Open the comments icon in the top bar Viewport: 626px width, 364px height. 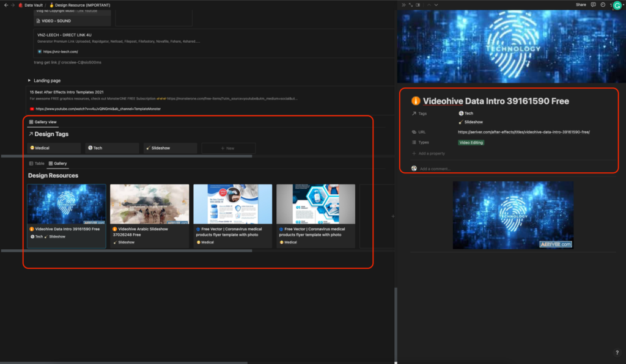pos(593,5)
